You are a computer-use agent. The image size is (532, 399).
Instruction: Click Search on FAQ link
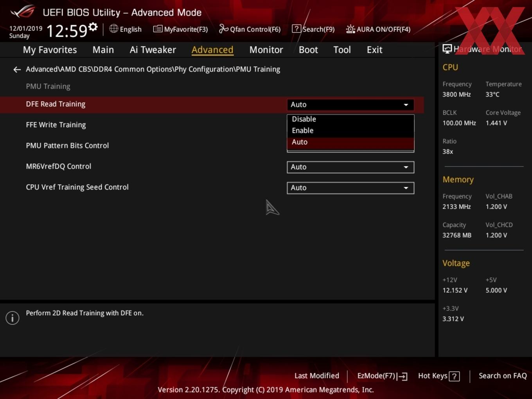(x=503, y=376)
